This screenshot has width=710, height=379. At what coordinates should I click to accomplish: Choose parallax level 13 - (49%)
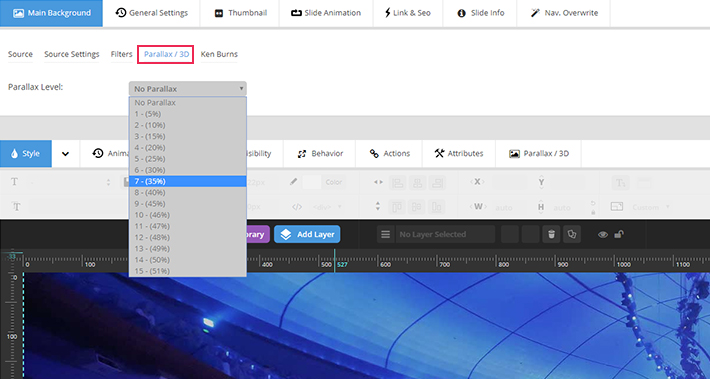click(x=187, y=249)
